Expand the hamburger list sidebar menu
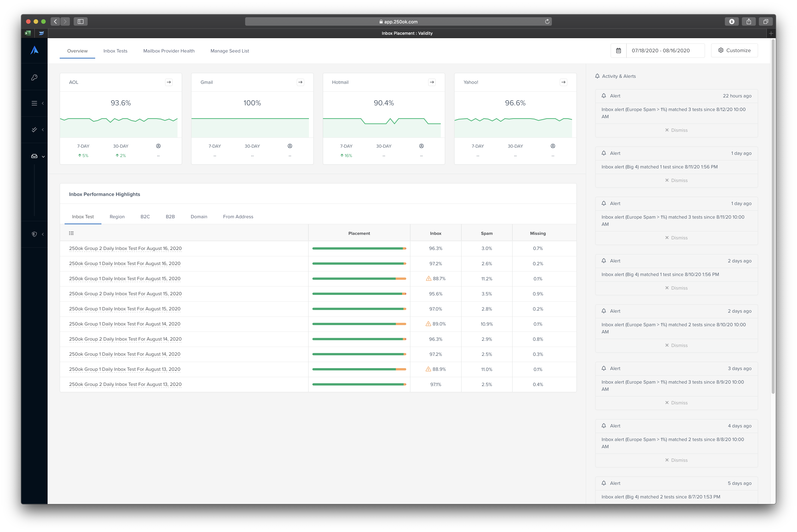The image size is (797, 532). click(34, 103)
